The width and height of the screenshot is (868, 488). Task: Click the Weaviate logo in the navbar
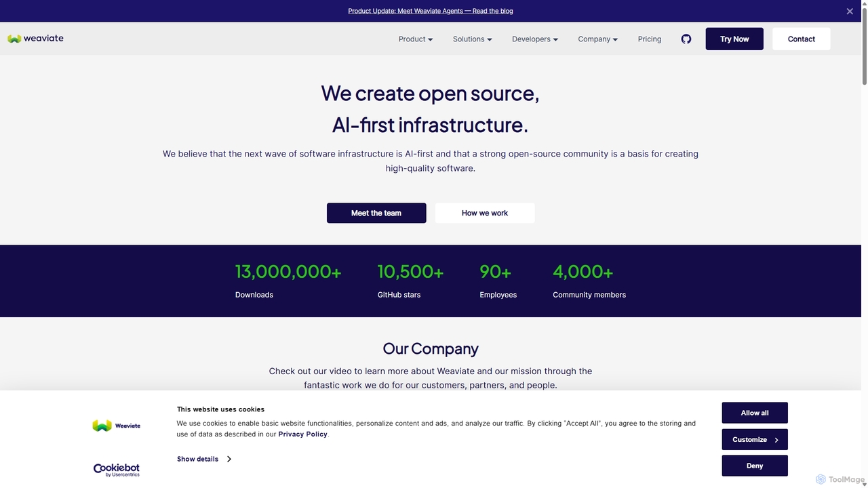[35, 39]
